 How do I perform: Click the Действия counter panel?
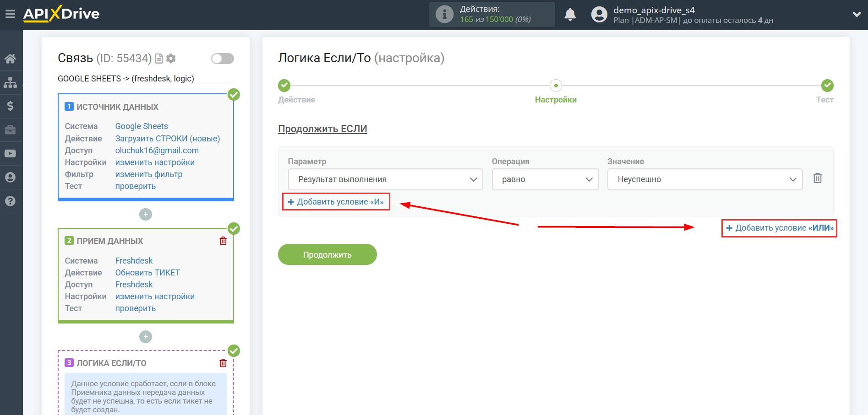click(492, 14)
